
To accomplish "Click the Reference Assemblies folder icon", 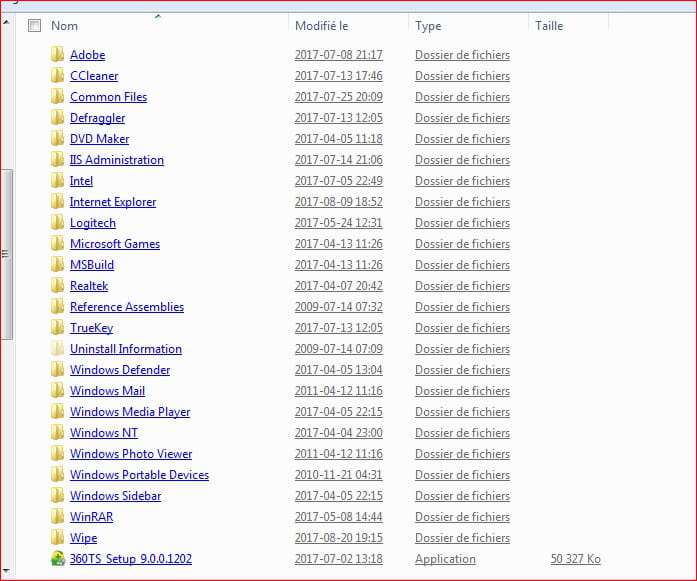I will pyautogui.click(x=57, y=306).
